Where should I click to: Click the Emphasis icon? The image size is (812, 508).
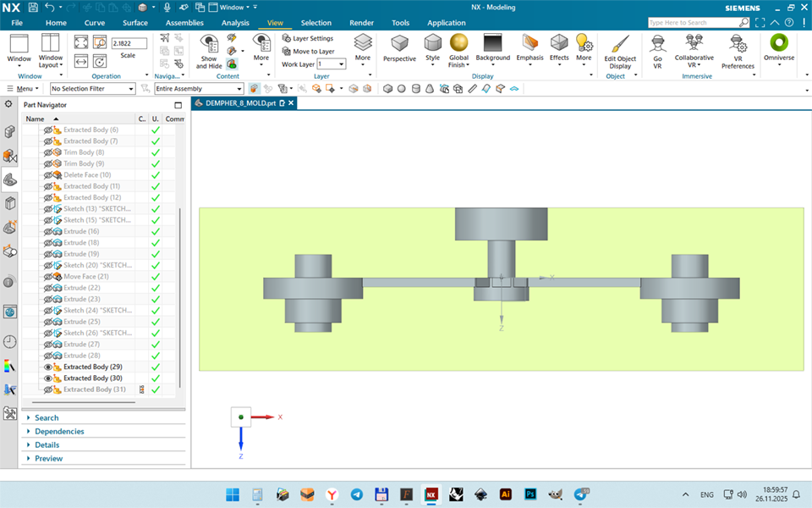coord(529,43)
